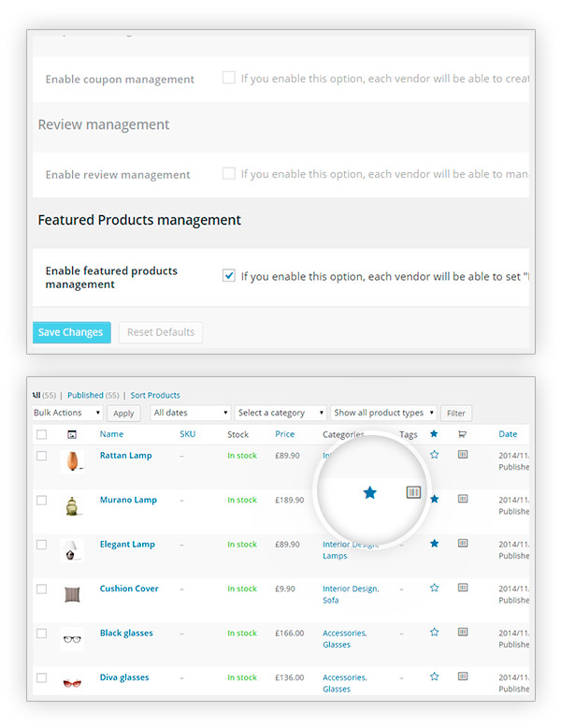The image size is (561, 728).
Task: Select the Diva glasses row checkbox
Action: [x=42, y=677]
